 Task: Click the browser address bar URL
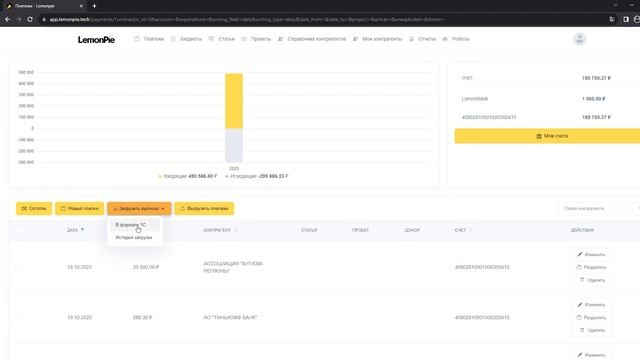tap(247, 19)
